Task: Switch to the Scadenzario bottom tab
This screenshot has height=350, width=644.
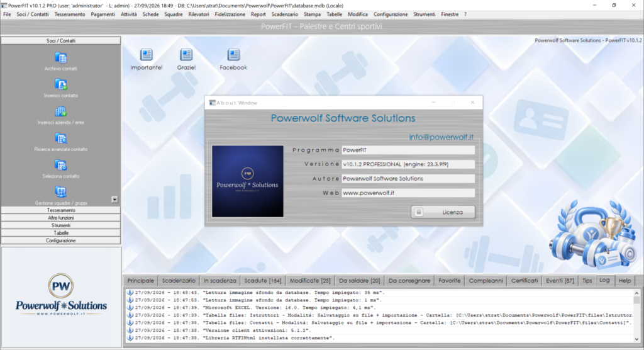Action: (x=179, y=281)
